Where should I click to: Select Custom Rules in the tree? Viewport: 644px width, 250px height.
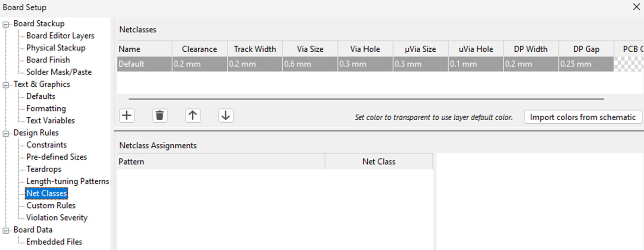point(50,206)
